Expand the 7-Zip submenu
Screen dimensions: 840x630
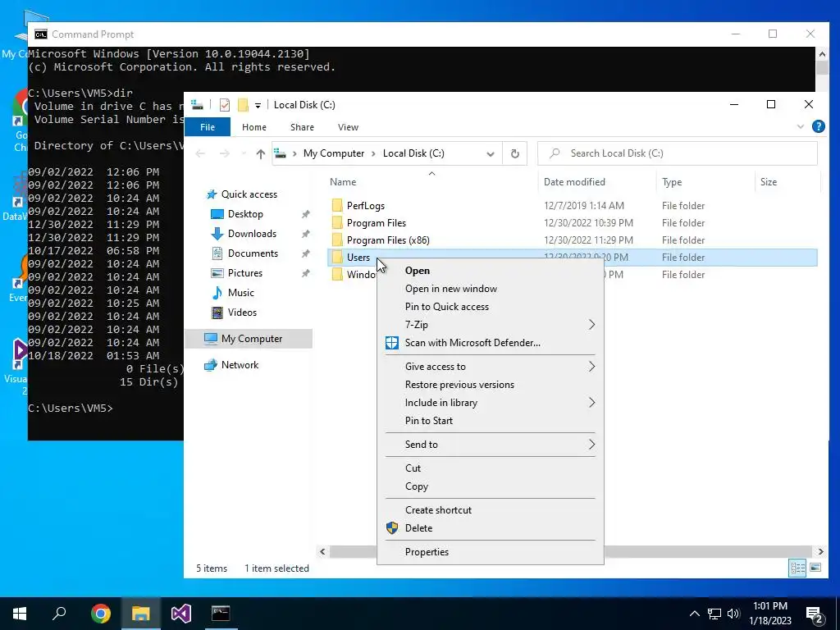(491, 325)
